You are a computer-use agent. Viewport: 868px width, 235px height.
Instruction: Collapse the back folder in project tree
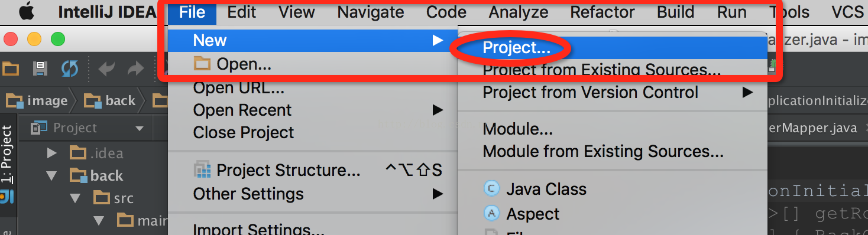click(x=51, y=175)
